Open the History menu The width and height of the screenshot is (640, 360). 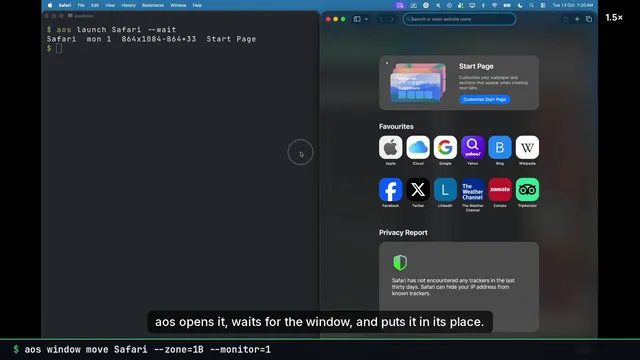tap(128, 5)
